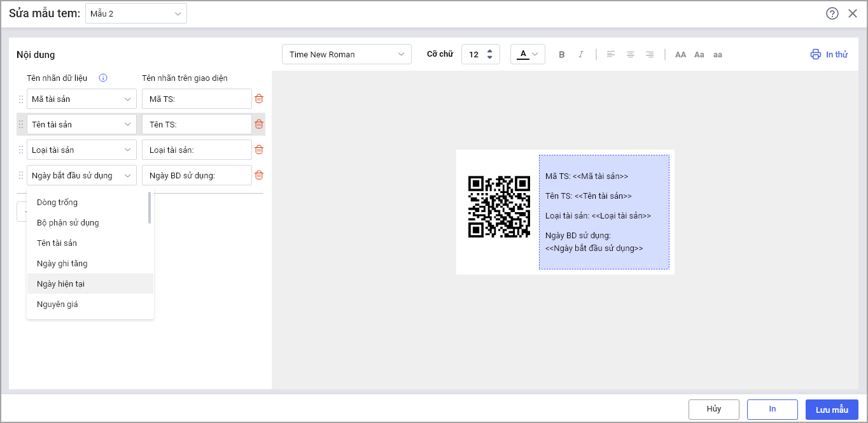Center align the label text
The height and width of the screenshot is (423, 868).
click(630, 55)
